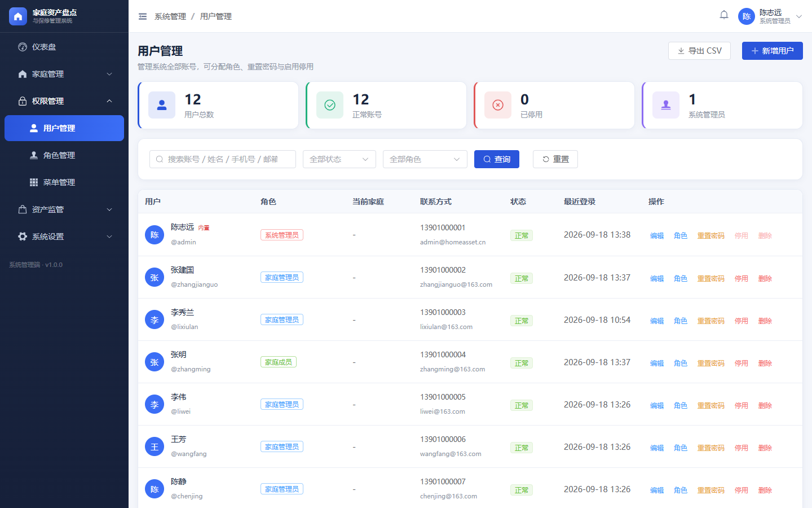
Task: Open the 全部角色 dropdown
Action: (x=425, y=159)
